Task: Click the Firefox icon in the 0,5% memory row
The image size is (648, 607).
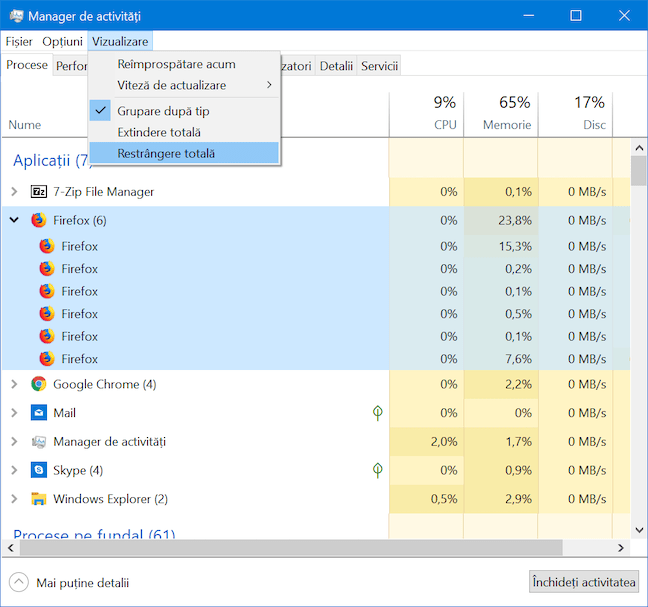Action: tap(47, 314)
